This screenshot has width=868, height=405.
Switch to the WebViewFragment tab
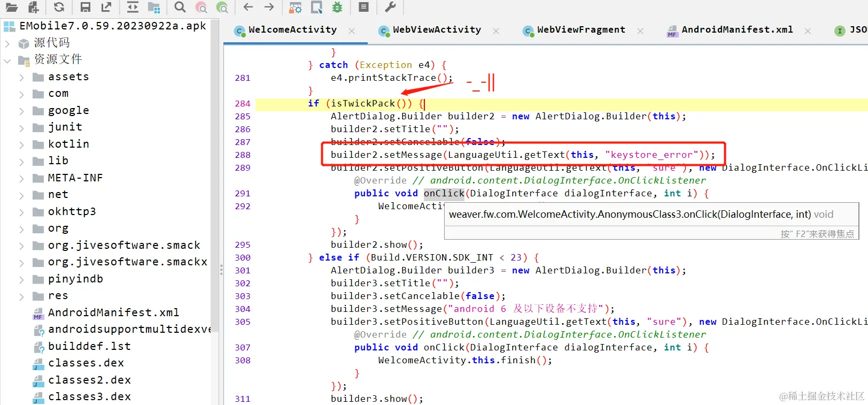tap(581, 30)
